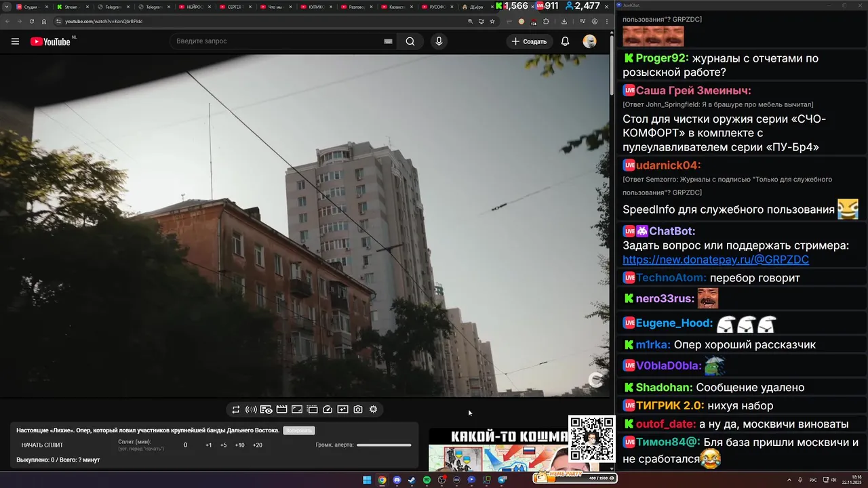Viewport: 868px width, 488px height.
Task: Go to YouTube home via logo
Action: coord(50,41)
